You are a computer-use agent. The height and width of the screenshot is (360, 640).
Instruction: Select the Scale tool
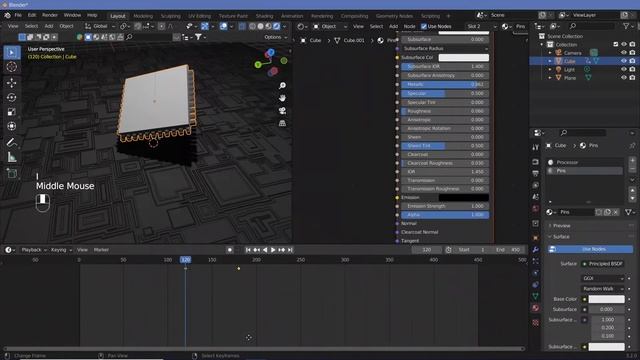coord(11,112)
